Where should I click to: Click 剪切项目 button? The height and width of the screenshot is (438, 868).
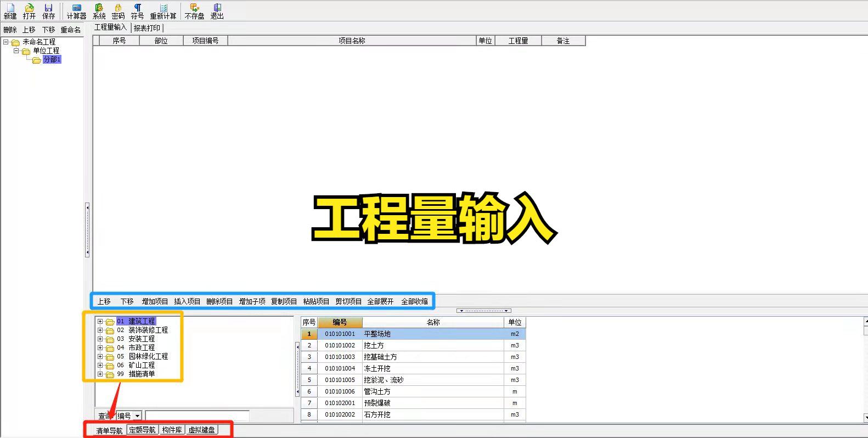coord(348,301)
